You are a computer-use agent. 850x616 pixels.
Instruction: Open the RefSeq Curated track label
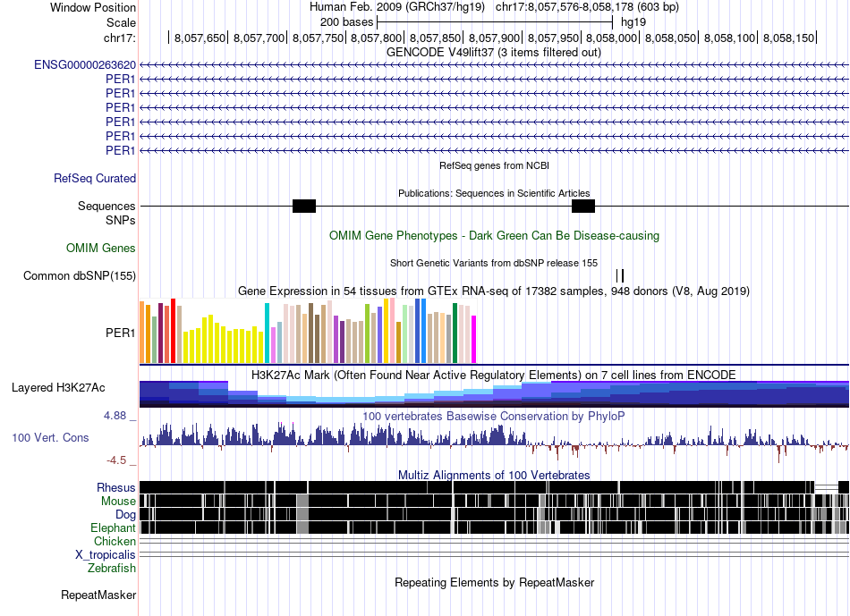(95, 178)
